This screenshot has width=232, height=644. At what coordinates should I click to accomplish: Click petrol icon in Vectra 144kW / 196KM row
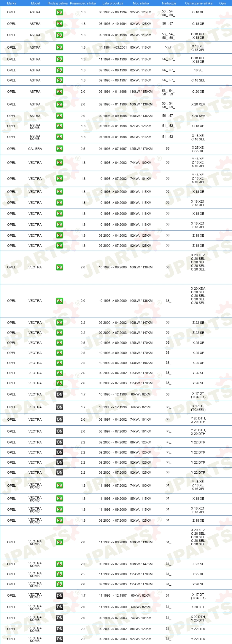point(59,363)
